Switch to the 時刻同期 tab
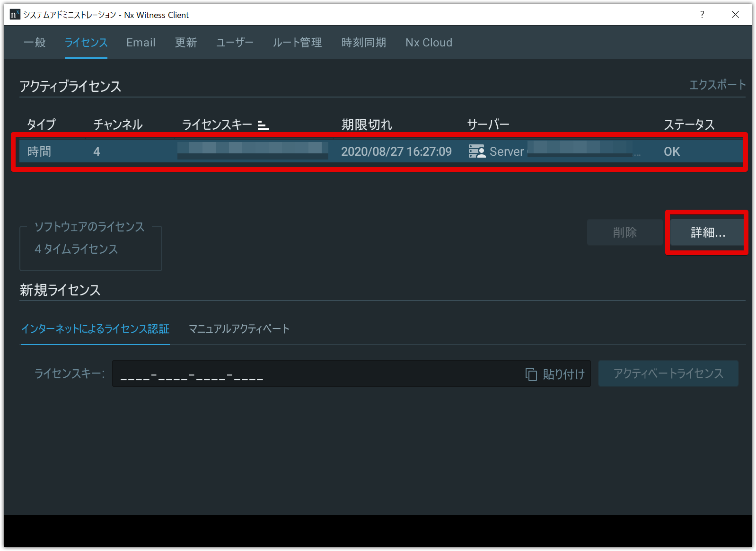Screen dimensions: 756x551 click(364, 43)
